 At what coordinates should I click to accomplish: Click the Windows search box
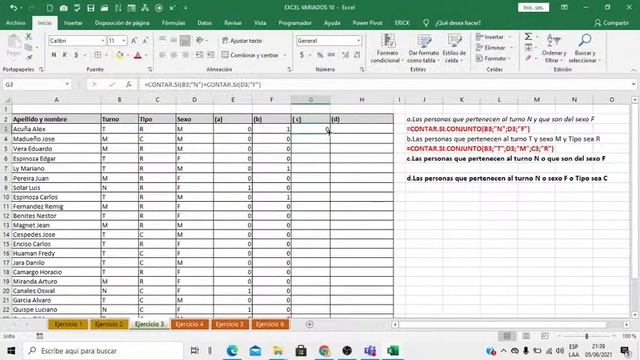tap(103, 351)
